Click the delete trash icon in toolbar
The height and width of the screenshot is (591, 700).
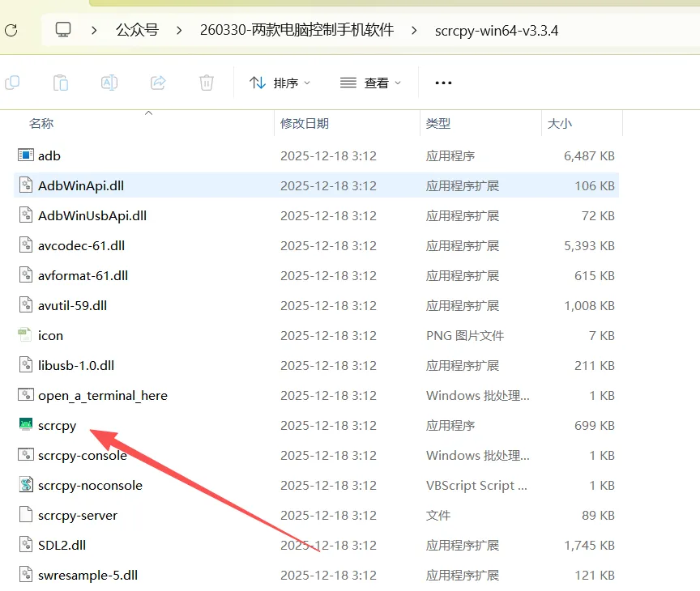point(207,83)
